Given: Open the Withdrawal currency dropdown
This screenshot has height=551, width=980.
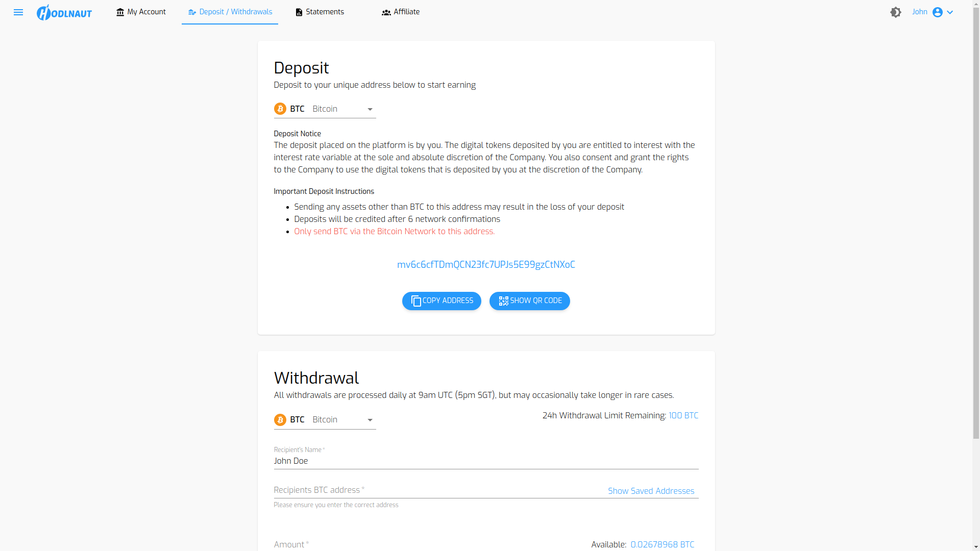Looking at the screenshot, I should [x=325, y=420].
